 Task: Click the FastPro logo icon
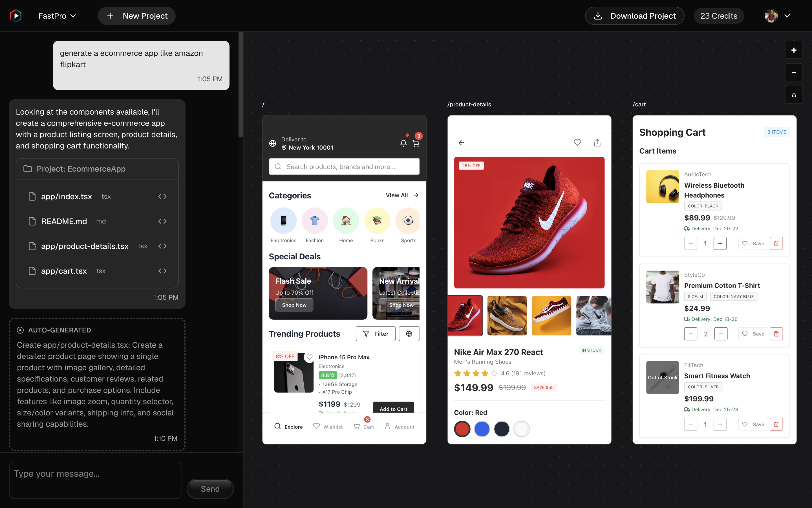click(16, 16)
